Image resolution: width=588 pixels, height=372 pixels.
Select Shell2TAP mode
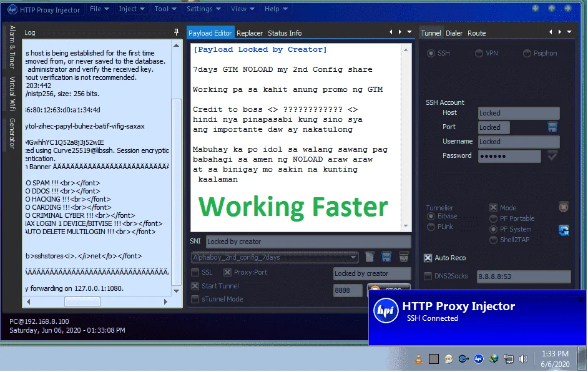click(x=493, y=240)
